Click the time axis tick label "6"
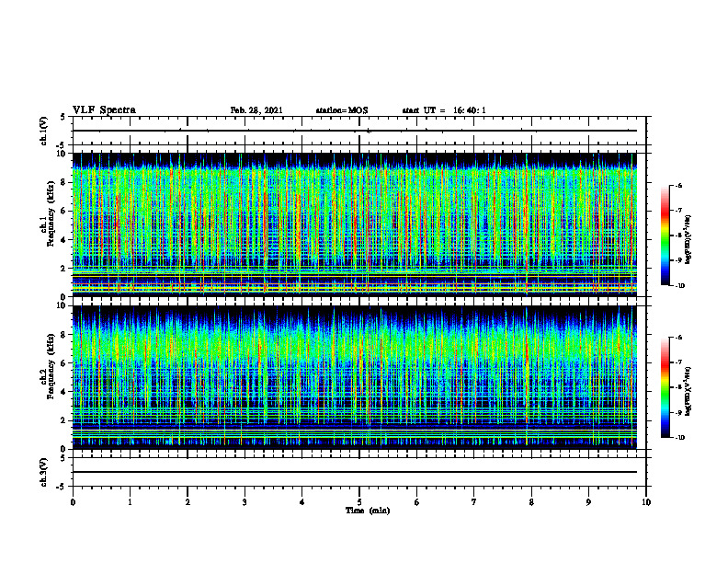This screenshot has height=563, width=728. point(416,502)
